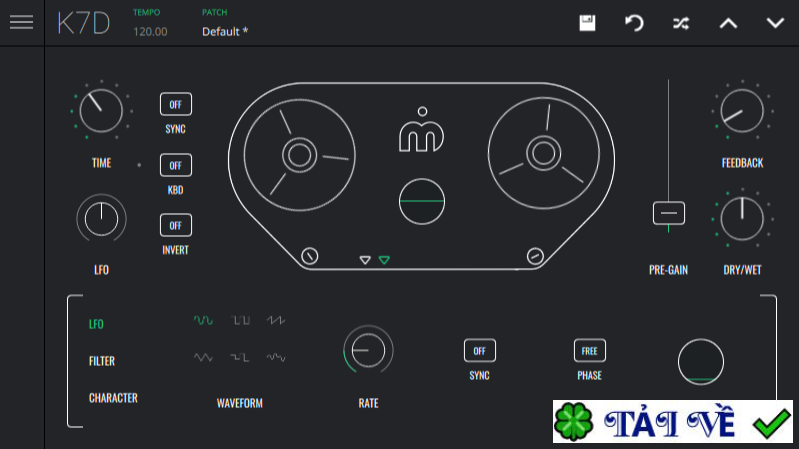Click the center logo icon on the tape
This screenshot has width=799, height=449.
pos(421,129)
